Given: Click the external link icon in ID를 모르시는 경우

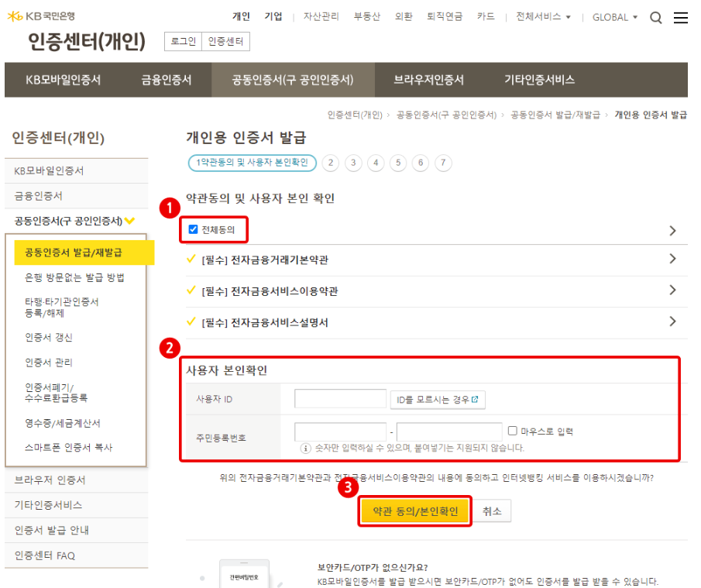Looking at the screenshot, I should (475, 399).
